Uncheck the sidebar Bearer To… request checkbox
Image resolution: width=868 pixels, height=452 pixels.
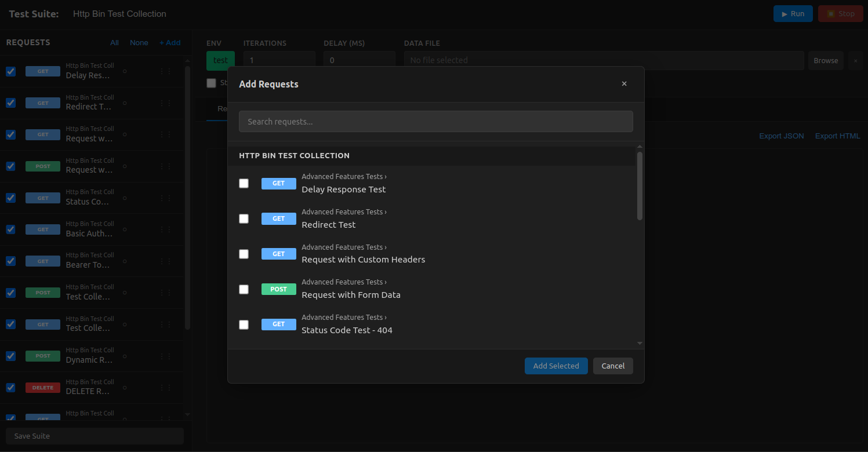10,261
